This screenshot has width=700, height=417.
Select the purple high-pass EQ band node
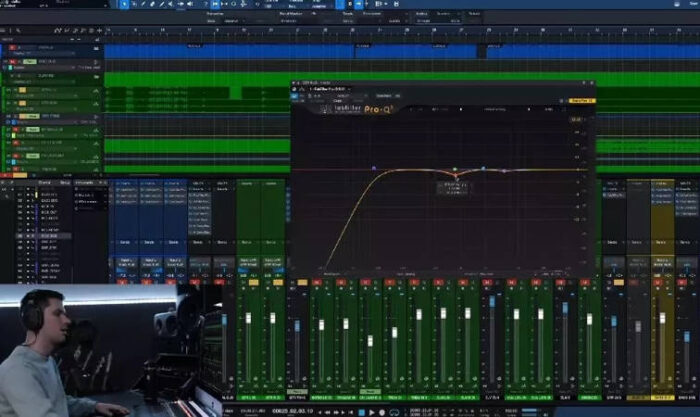(x=374, y=168)
